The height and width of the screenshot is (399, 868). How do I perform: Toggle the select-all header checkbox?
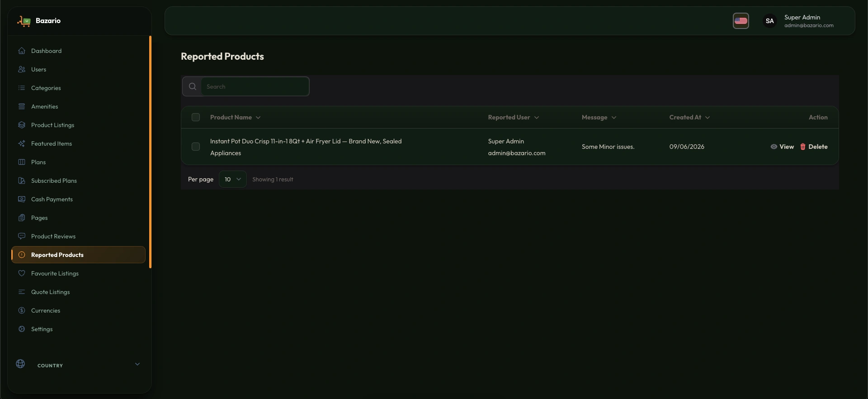pos(196,117)
